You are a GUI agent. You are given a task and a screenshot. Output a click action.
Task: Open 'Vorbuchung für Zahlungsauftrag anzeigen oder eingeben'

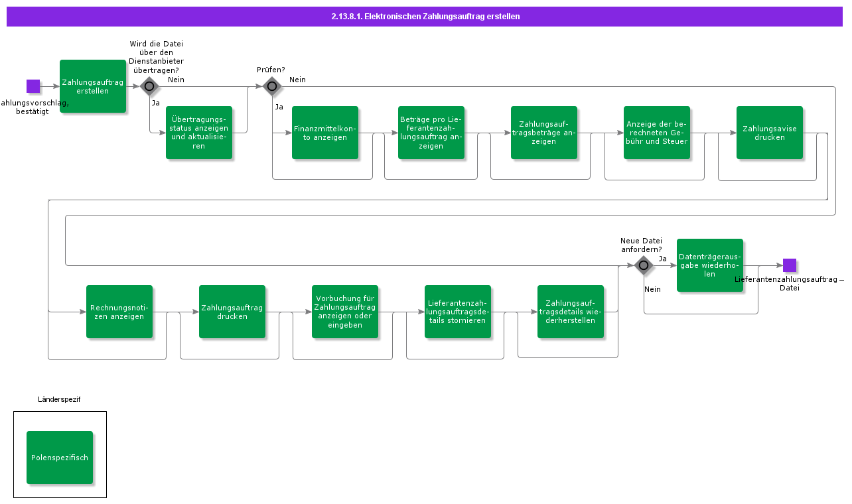point(345,312)
